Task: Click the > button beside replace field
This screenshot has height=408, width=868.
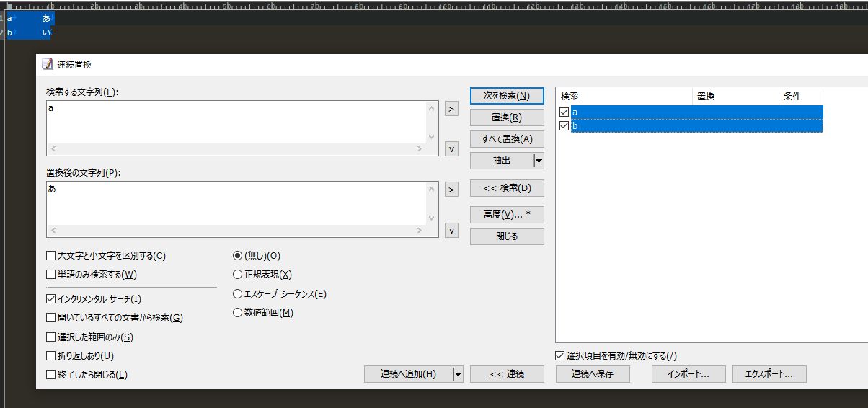Action: point(451,190)
